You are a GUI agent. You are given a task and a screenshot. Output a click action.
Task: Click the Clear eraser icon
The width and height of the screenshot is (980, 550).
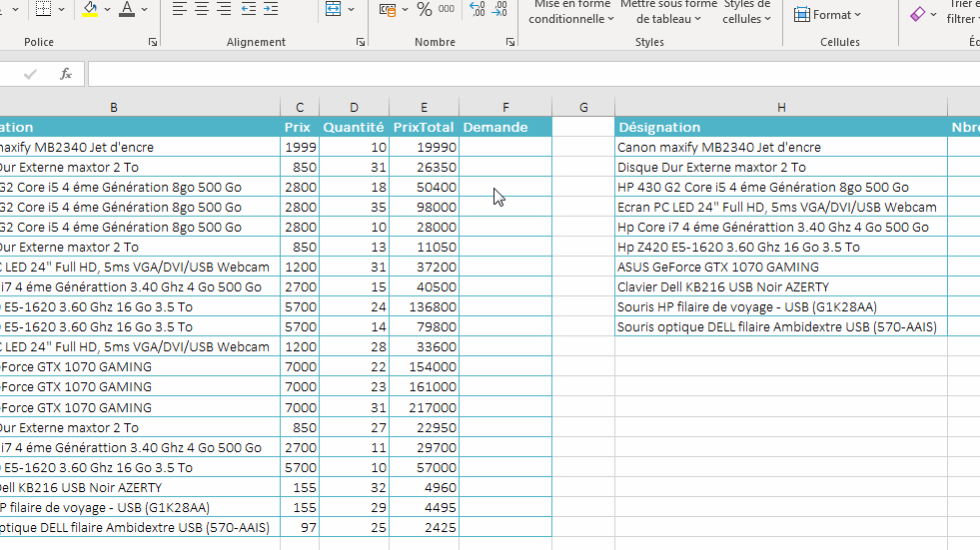[x=917, y=14]
